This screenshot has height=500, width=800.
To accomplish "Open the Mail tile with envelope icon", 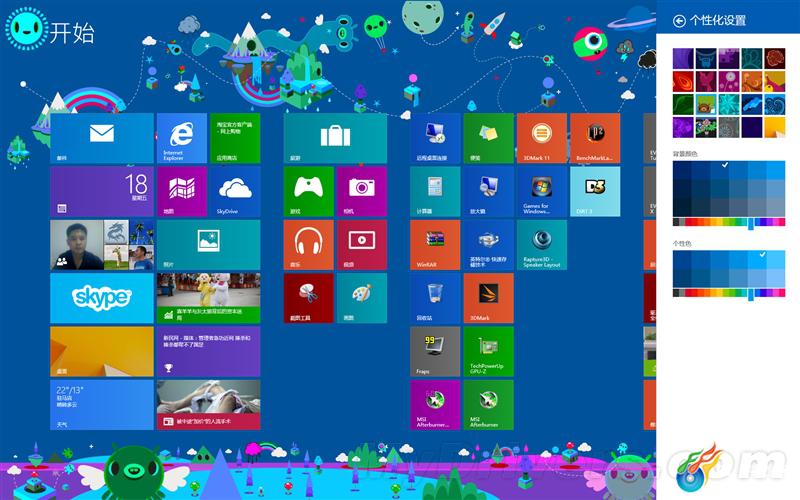I will [x=102, y=138].
